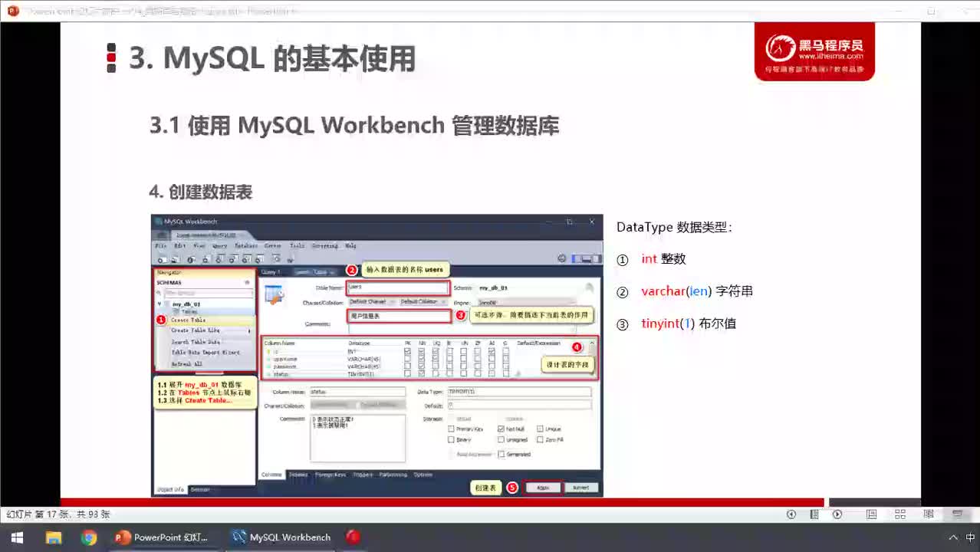Select Columns tab in table editor
Image resolution: width=980 pixels, height=552 pixels.
(x=271, y=475)
